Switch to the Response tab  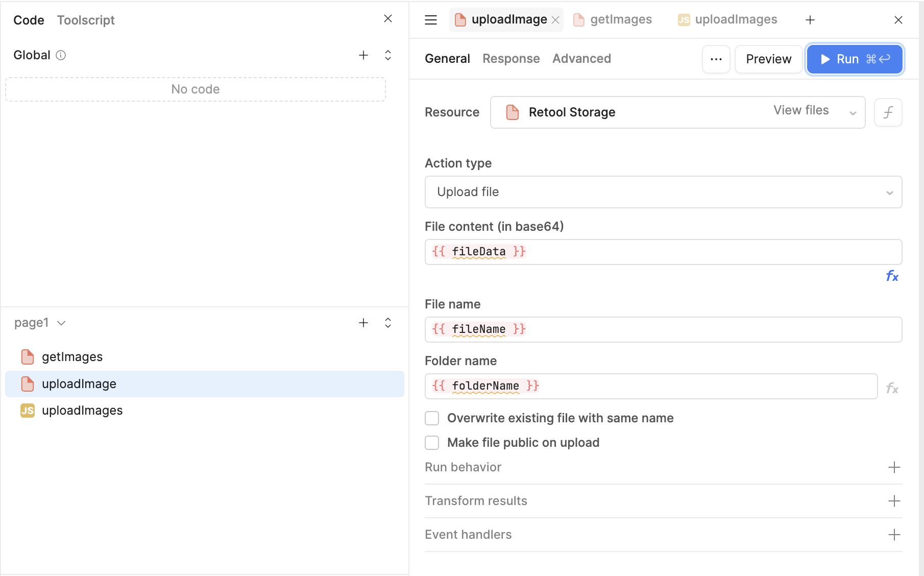510,59
